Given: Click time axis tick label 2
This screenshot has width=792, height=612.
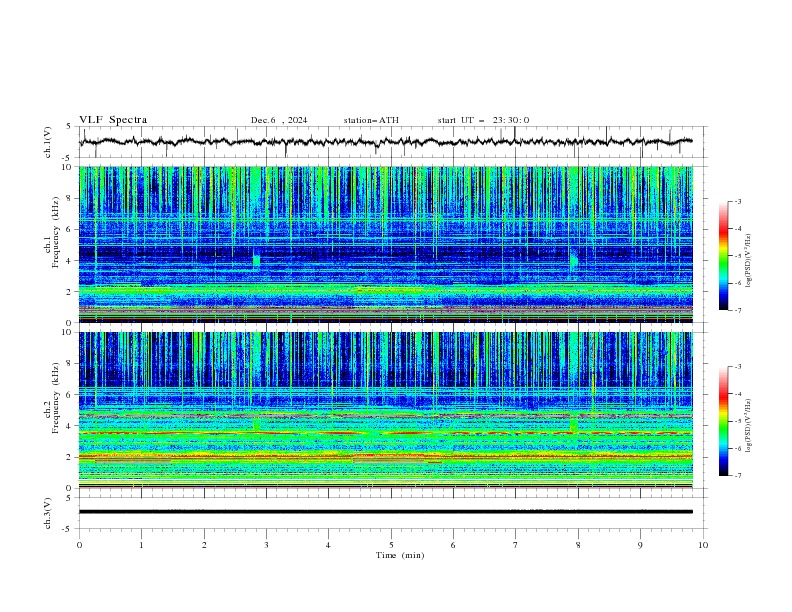Looking at the screenshot, I should point(204,545).
